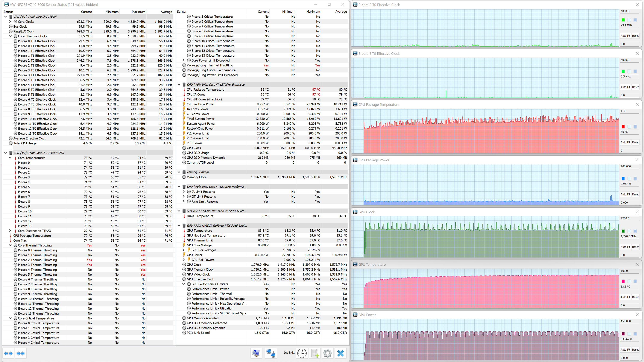Click the red color swatch for CPU Package Temperature

[x=623, y=127]
